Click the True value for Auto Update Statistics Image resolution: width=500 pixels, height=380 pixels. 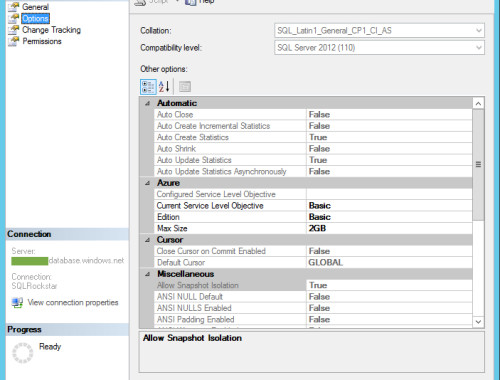(318, 160)
